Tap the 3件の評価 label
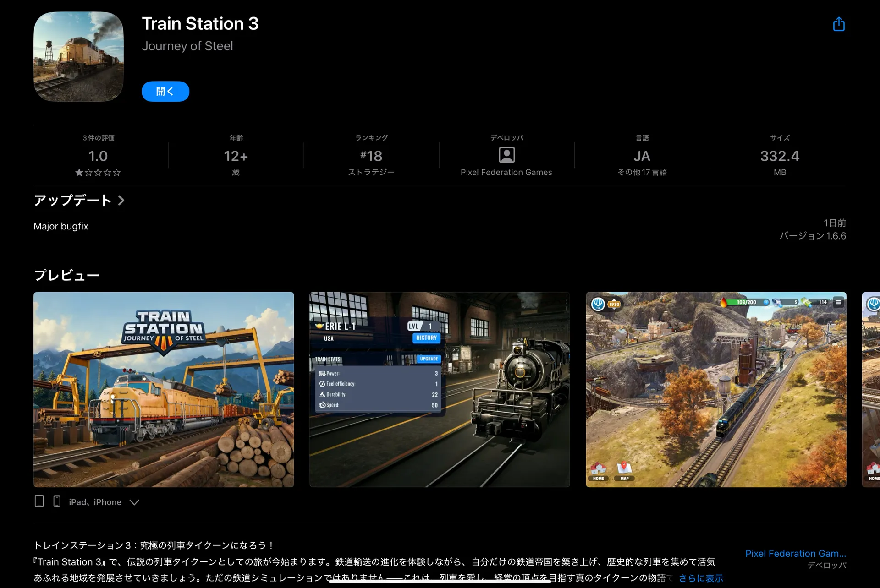 click(x=98, y=138)
